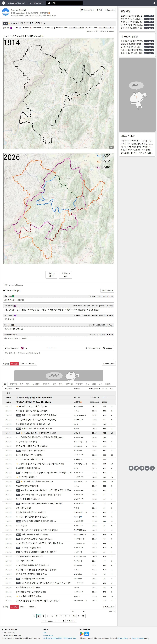The width and height of the screenshot is (157, 644).
Task: Click the Dislike! 0 button
Action: (x=66, y=274)
